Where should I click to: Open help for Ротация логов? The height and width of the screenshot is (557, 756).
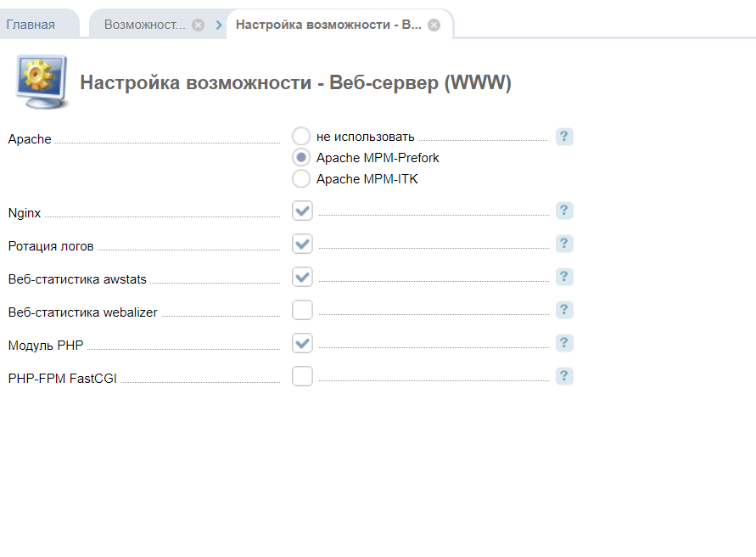pyautogui.click(x=564, y=244)
